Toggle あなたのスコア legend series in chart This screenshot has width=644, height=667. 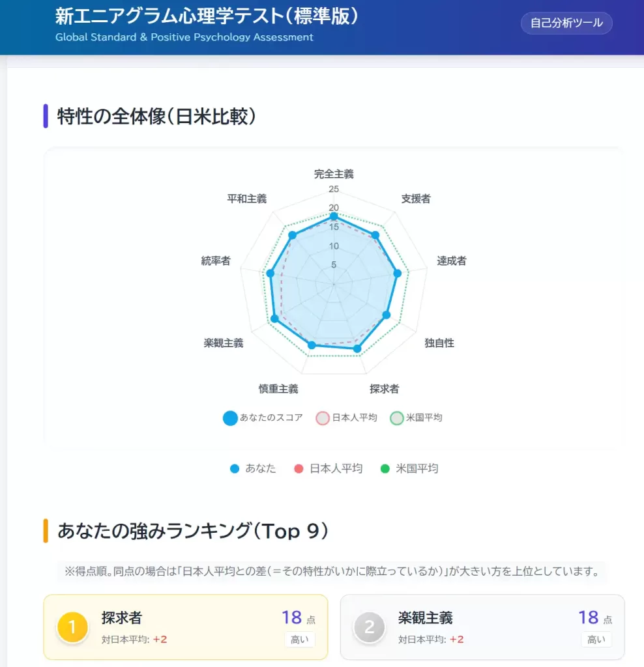(x=263, y=418)
